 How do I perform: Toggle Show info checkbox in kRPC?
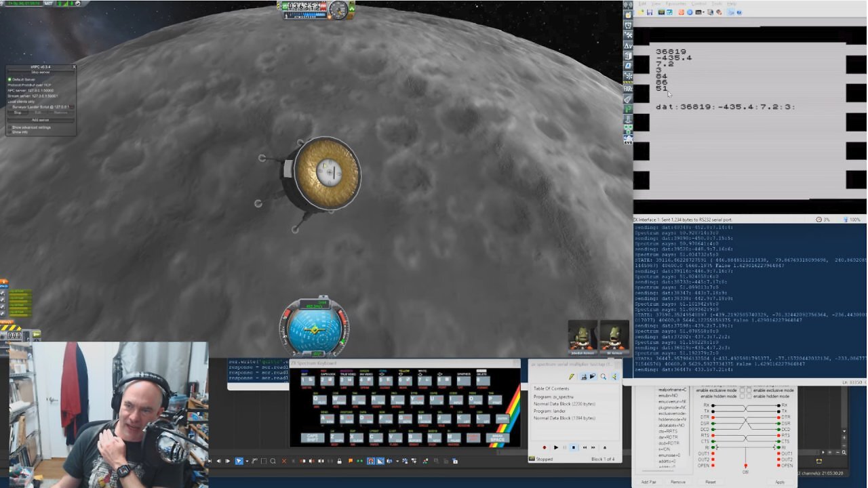tap(9, 132)
